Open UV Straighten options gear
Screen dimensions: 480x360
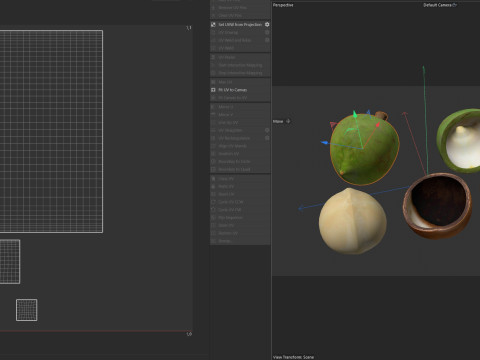point(267,130)
